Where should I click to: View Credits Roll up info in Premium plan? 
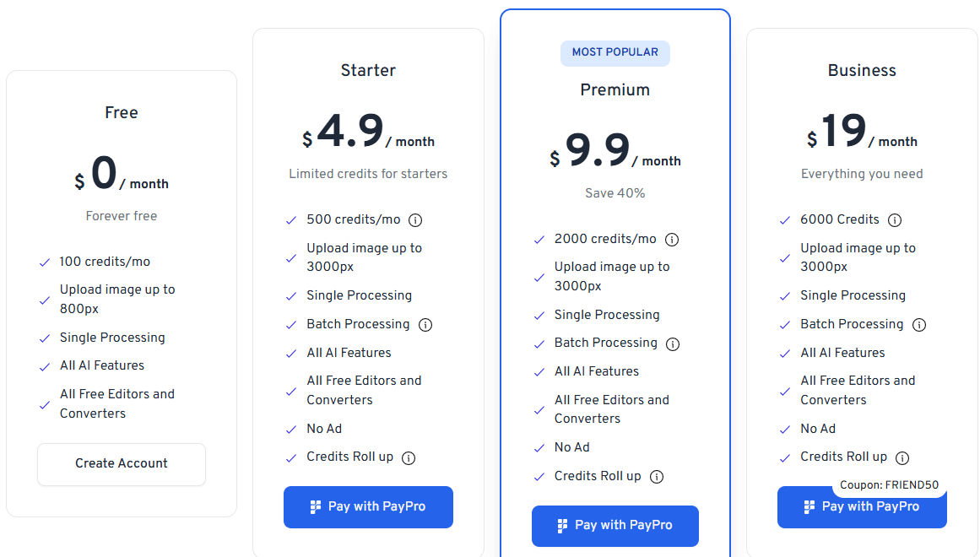click(655, 476)
